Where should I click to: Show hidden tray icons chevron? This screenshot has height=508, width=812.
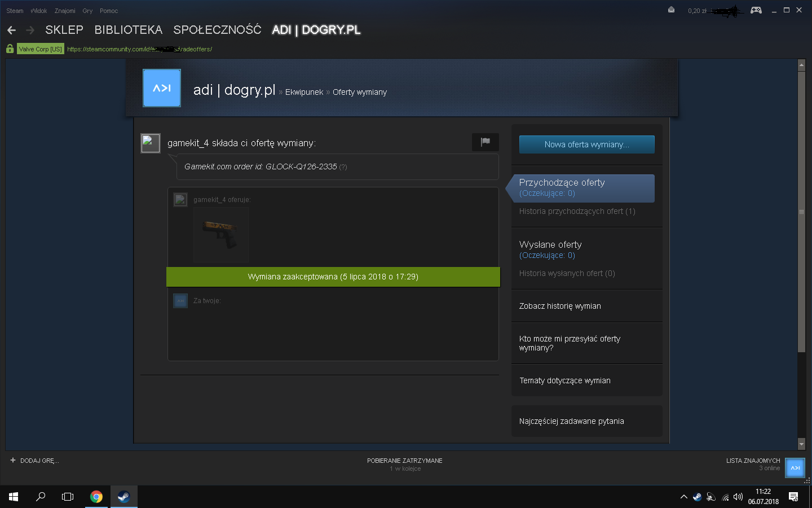684,497
